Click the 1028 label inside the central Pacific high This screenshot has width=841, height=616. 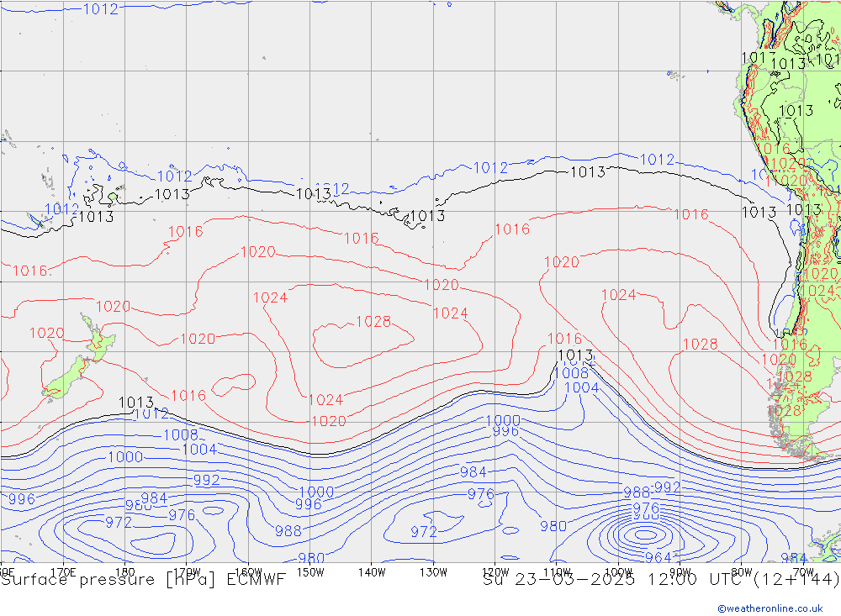coord(373,322)
